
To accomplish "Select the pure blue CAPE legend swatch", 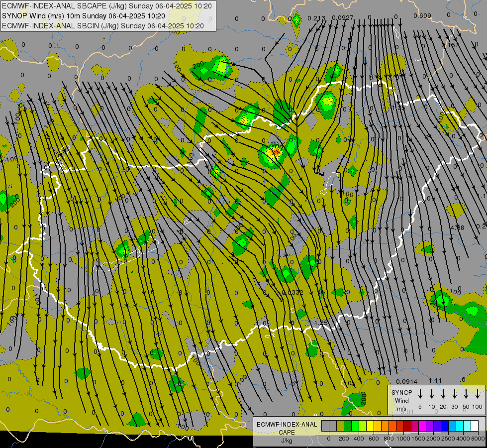I will (x=444, y=426).
